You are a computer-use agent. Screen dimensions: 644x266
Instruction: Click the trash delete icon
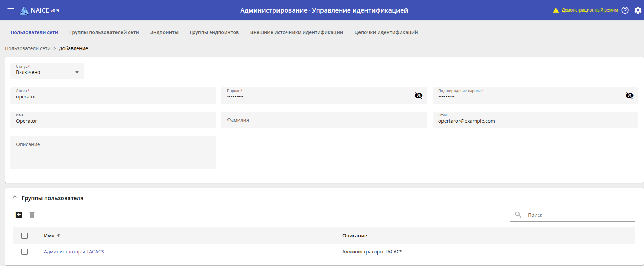coord(32,215)
